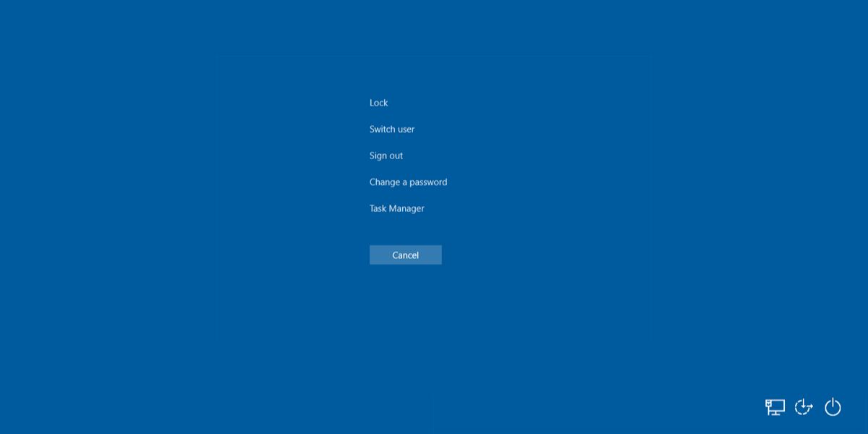View network status via monitor icon

pyautogui.click(x=775, y=407)
